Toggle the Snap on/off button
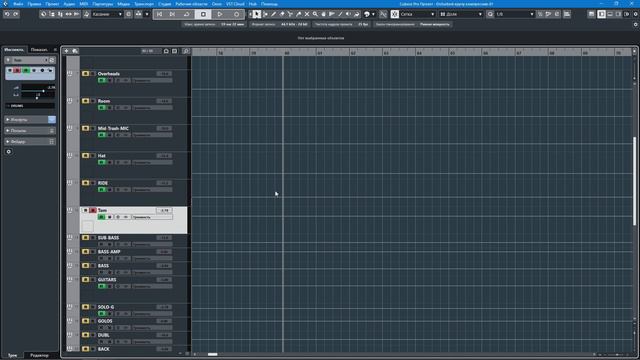Screen dimensions: 640x360 click(395, 14)
